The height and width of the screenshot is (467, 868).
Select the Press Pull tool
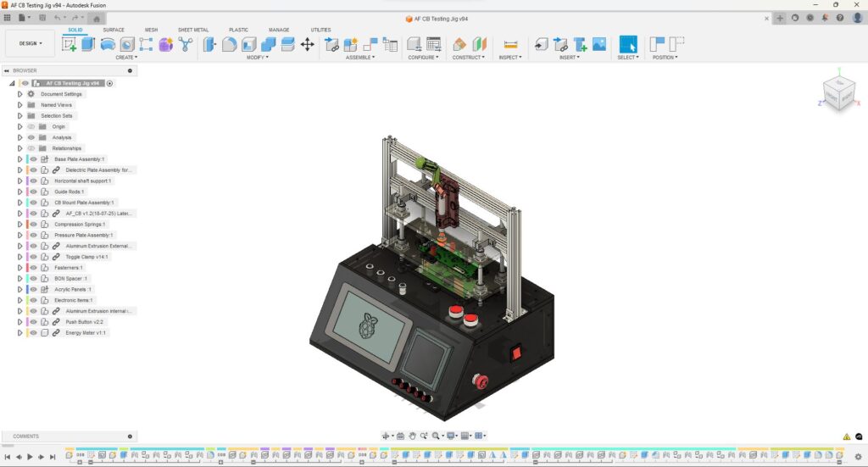(x=209, y=44)
